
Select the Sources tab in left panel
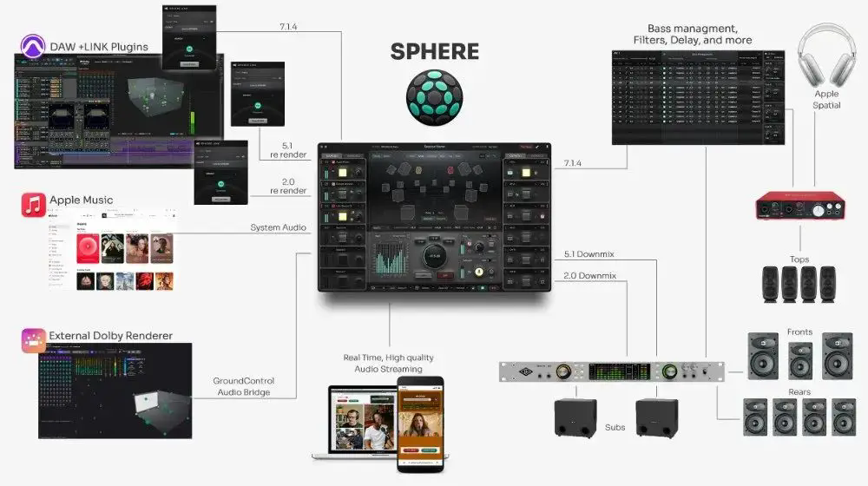(332, 155)
